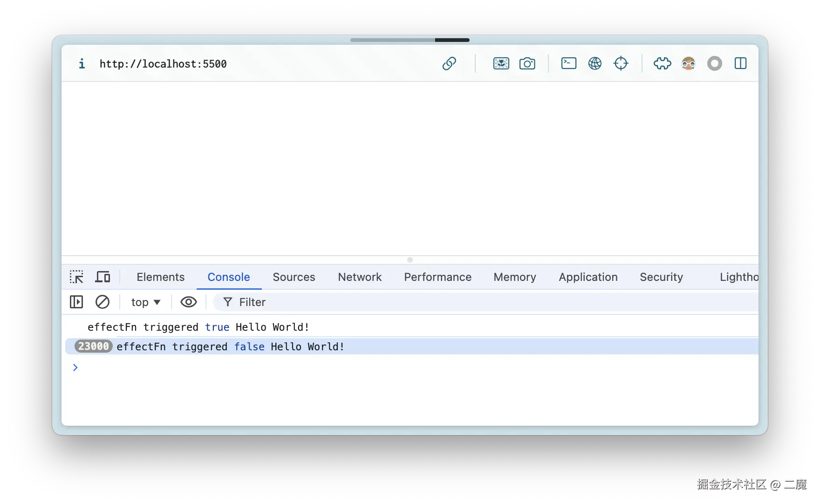
Task: Open the partially visible Lighthouse tab
Action: (739, 277)
